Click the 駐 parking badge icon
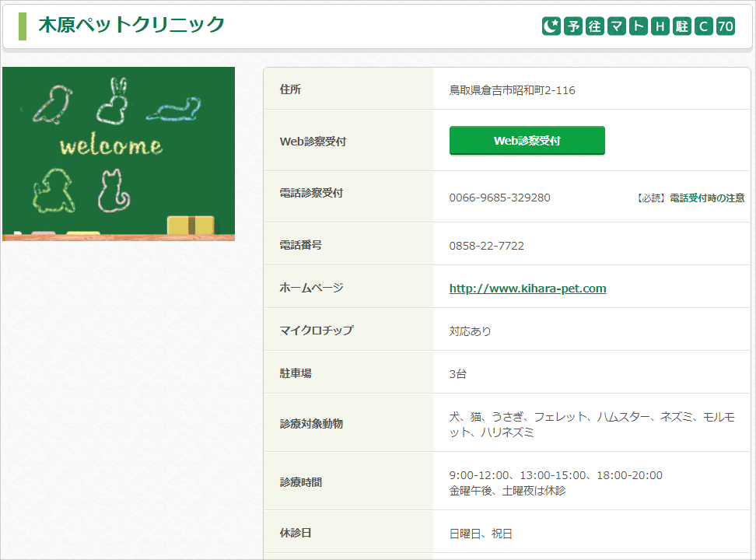This screenshot has height=560, width=756. click(x=682, y=26)
